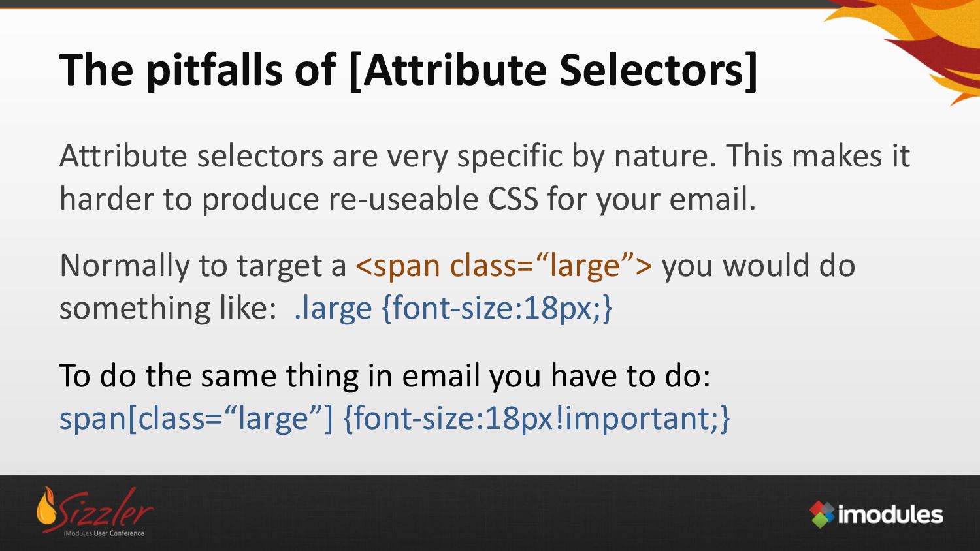Viewport: 980px width, 551px height.
Task: Click the Sizzler script wordmark
Action: point(105,509)
